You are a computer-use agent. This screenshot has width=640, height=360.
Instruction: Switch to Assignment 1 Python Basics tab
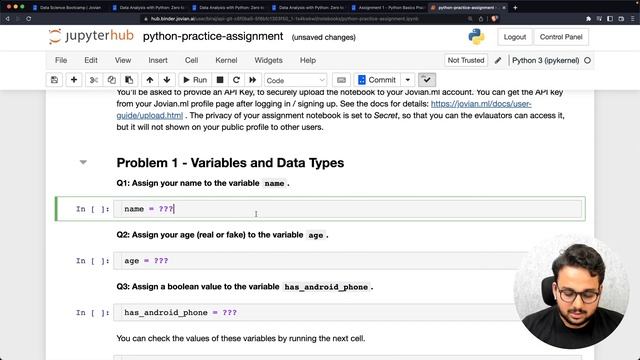coord(388,7)
